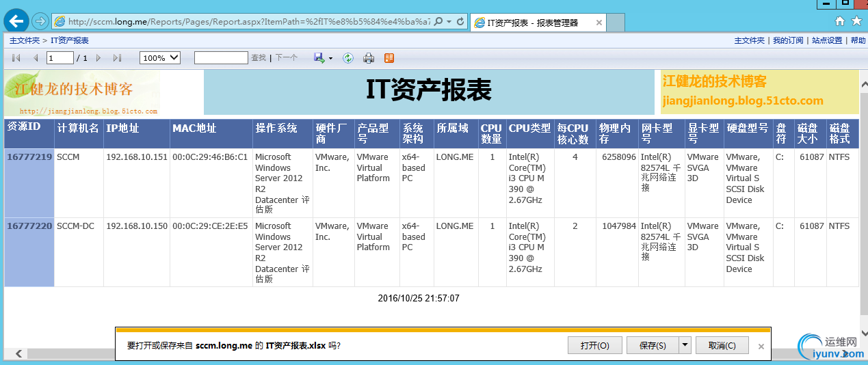Open 我的订阅 link
This screenshot has height=365, width=868.
pyautogui.click(x=788, y=41)
